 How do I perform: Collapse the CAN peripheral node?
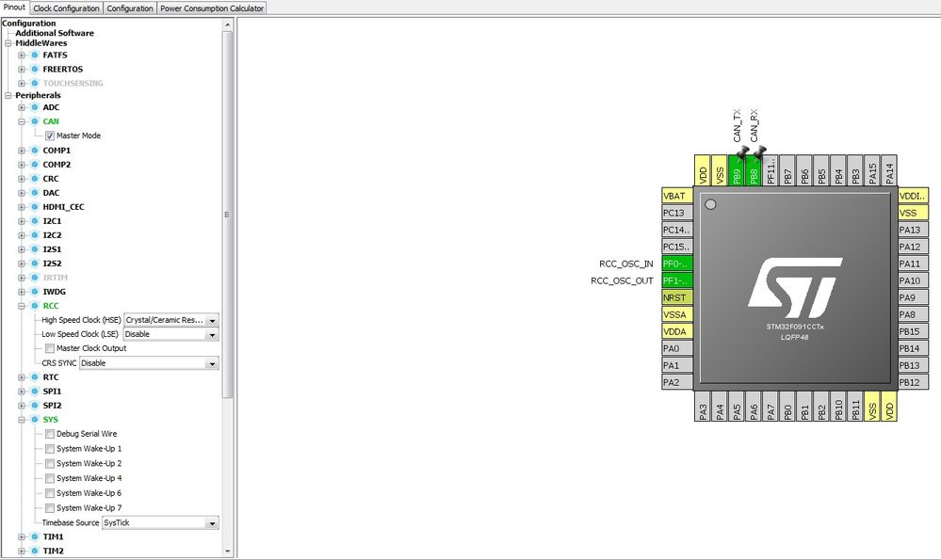point(22,121)
